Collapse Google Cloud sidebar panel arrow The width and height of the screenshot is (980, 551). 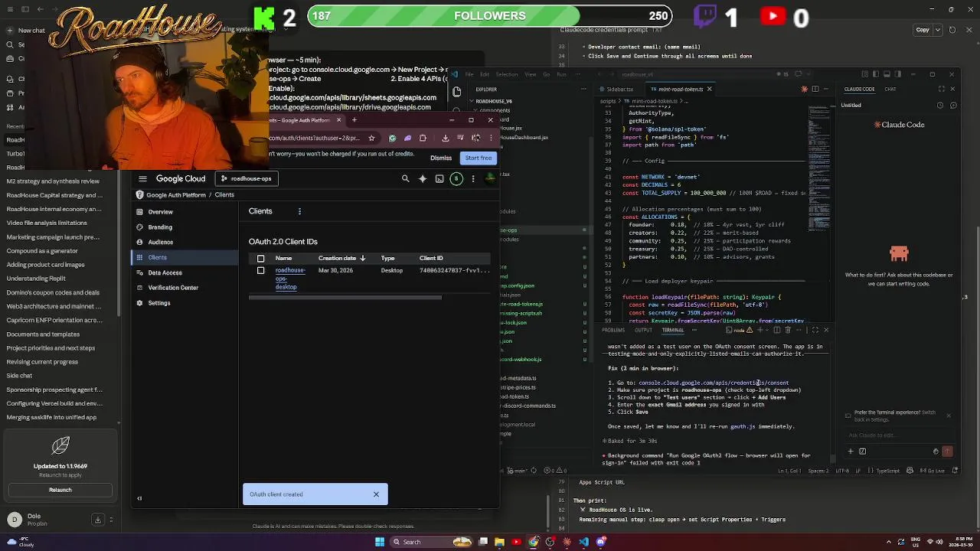click(139, 498)
